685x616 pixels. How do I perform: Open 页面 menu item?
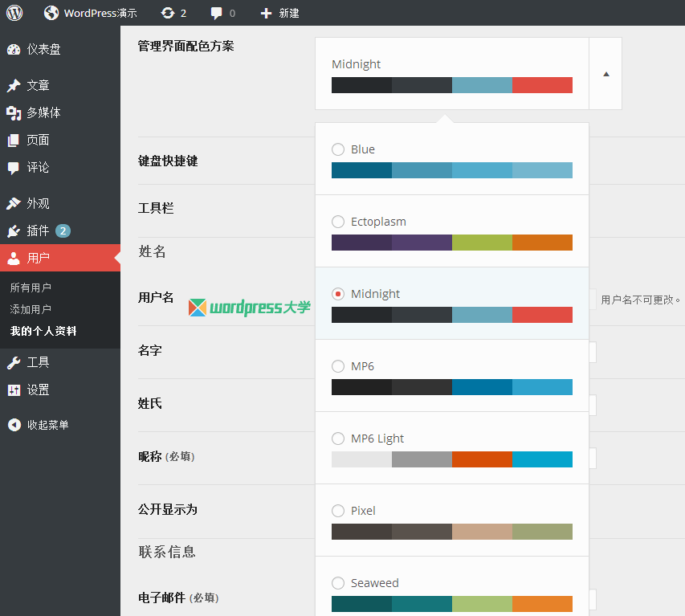[38, 141]
